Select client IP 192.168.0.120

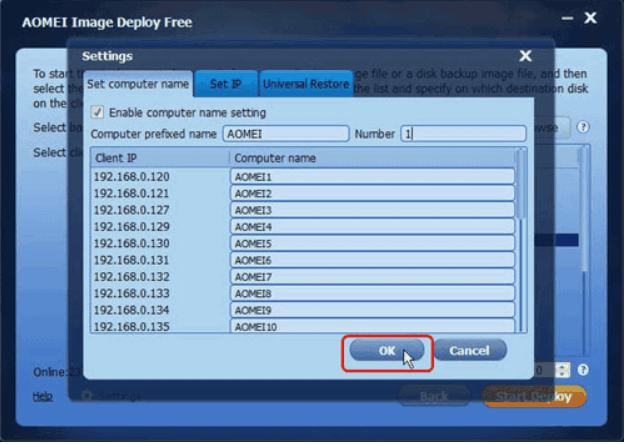point(131,176)
